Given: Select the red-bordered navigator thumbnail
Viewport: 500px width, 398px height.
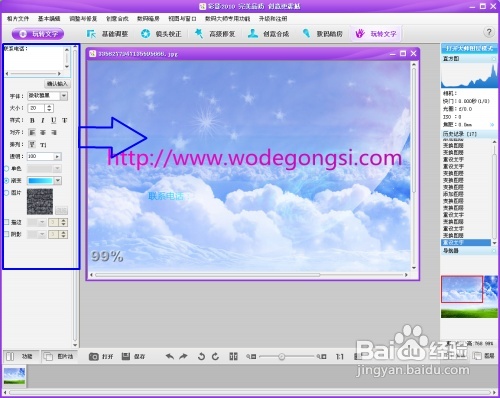Looking at the screenshot, I should click(x=462, y=289).
